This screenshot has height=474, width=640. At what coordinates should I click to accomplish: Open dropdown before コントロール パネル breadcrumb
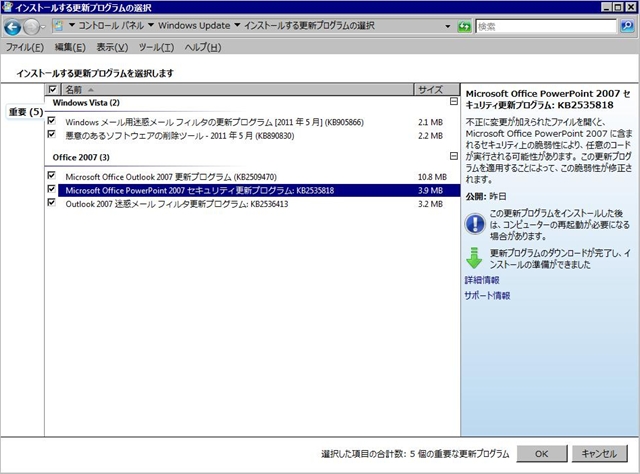click(72, 25)
